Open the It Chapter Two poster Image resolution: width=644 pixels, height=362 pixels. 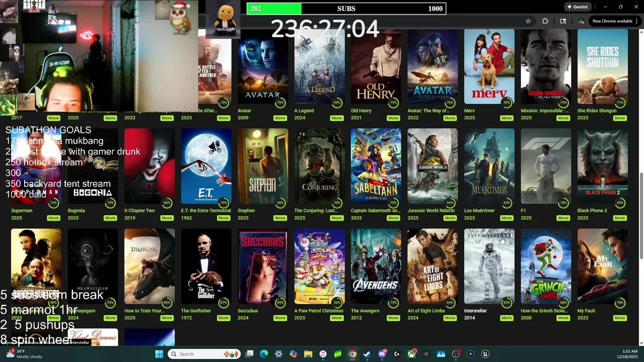[x=149, y=166]
